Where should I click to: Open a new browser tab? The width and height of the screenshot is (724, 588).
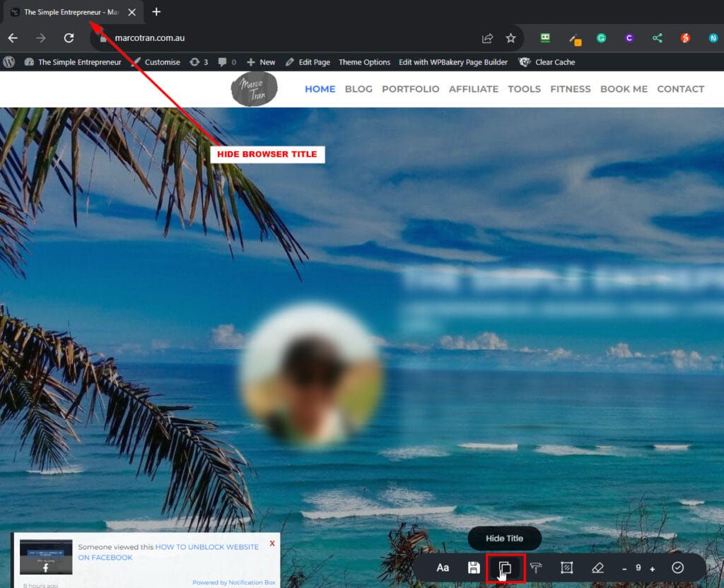pyautogui.click(x=156, y=12)
